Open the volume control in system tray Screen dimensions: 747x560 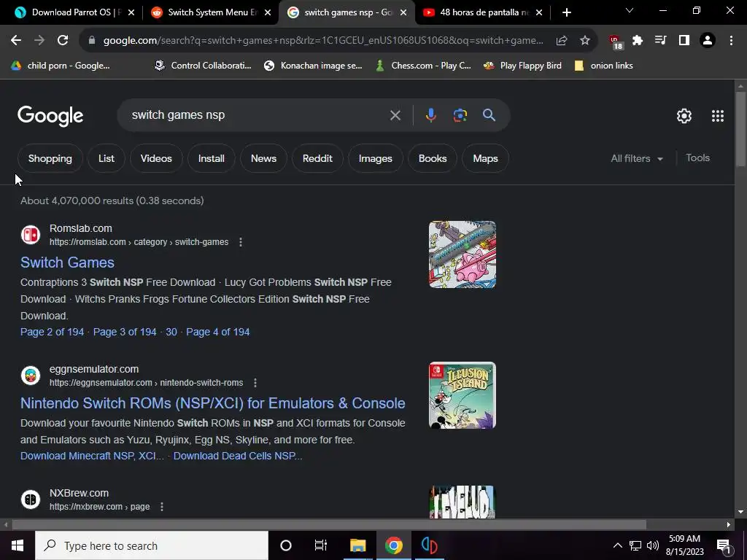click(653, 545)
